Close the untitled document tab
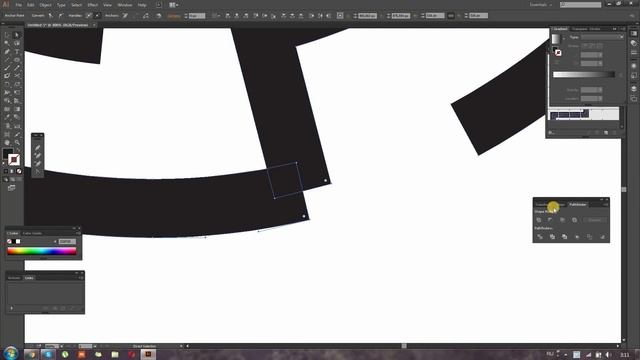This screenshot has height=360, width=640. point(94,25)
